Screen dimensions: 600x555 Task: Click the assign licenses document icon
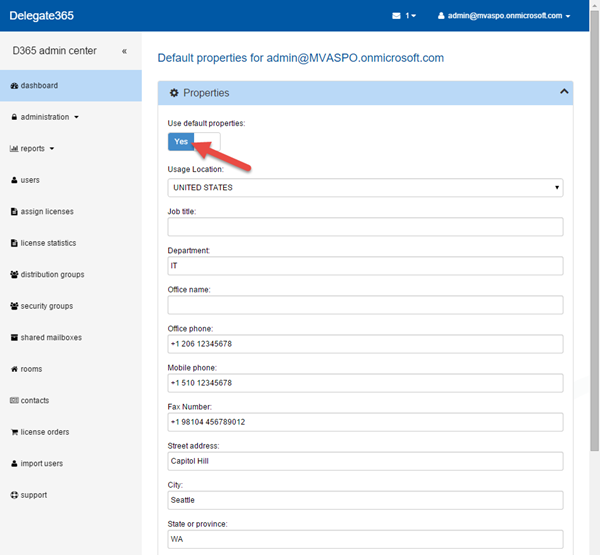(x=14, y=212)
